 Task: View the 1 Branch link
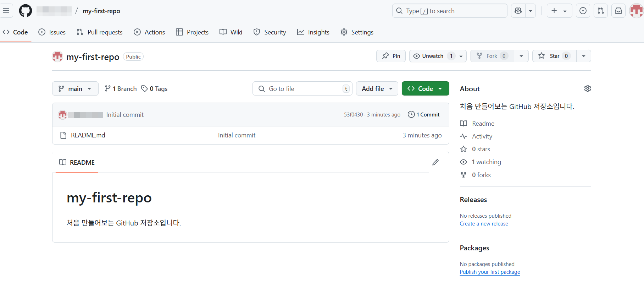121,89
